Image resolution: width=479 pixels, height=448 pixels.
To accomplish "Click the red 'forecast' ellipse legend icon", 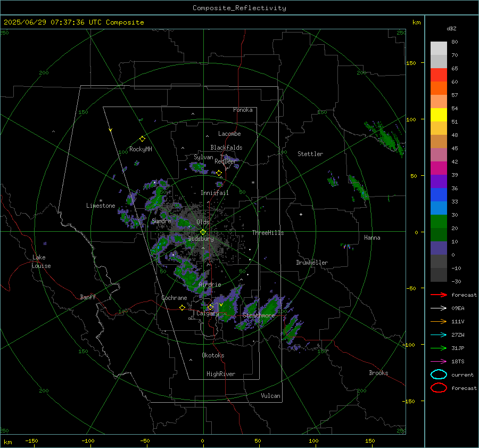I will pyautogui.click(x=439, y=388).
